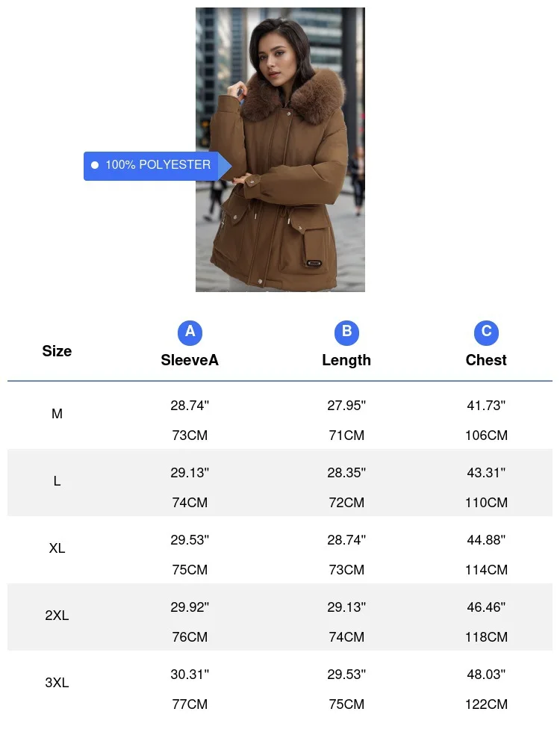Click the blue C circle icon
560x747 pixels.
(486, 332)
